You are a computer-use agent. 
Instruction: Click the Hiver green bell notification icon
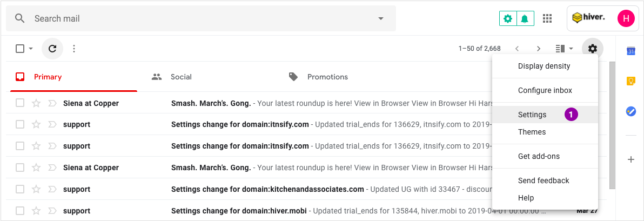click(525, 18)
